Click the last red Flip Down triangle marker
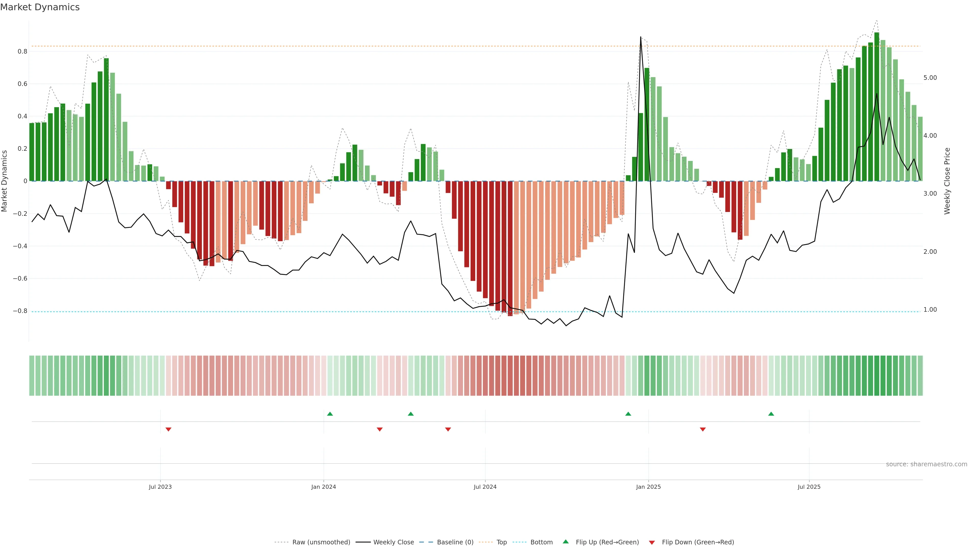The width and height of the screenshot is (980, 551). coord(703,429)
